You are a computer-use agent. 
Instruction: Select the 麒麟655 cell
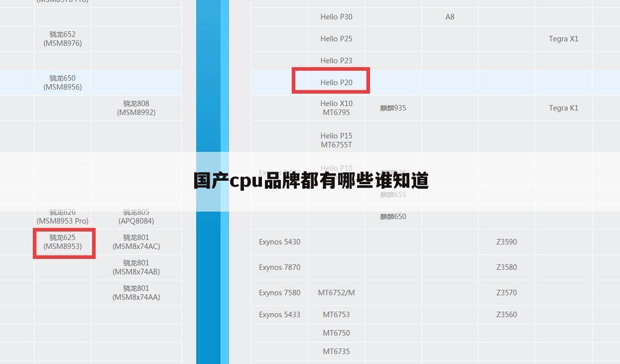click(x=393, y=195)
